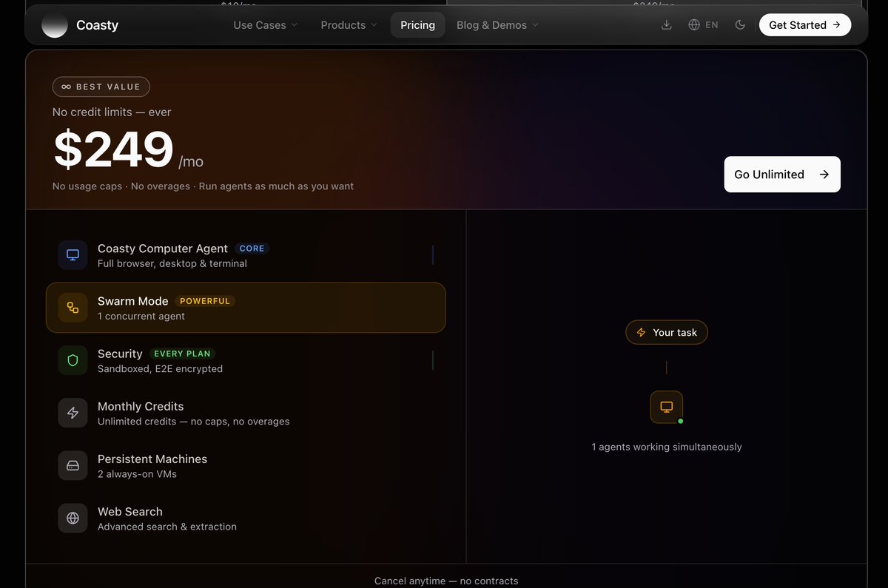This screenshot has width=888, height=588.
Task: Select the Persistent Machines feature row
Action: point(246,466)
